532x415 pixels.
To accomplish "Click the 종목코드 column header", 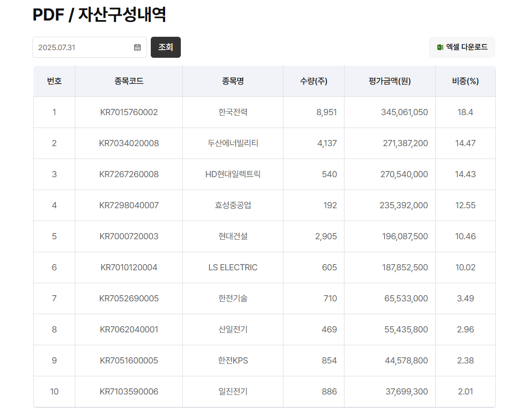I will click(x=129, y=81).
